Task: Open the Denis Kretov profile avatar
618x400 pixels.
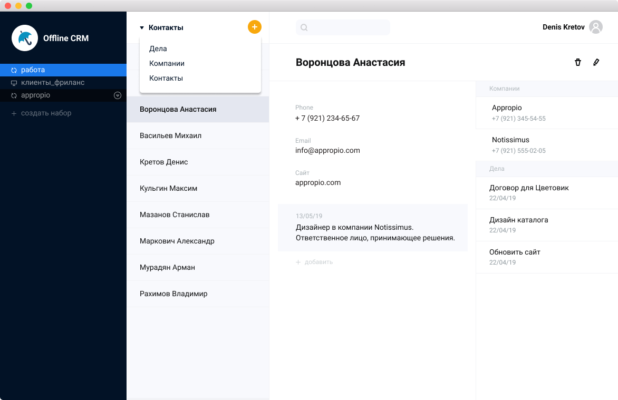Action: [596, 27]
